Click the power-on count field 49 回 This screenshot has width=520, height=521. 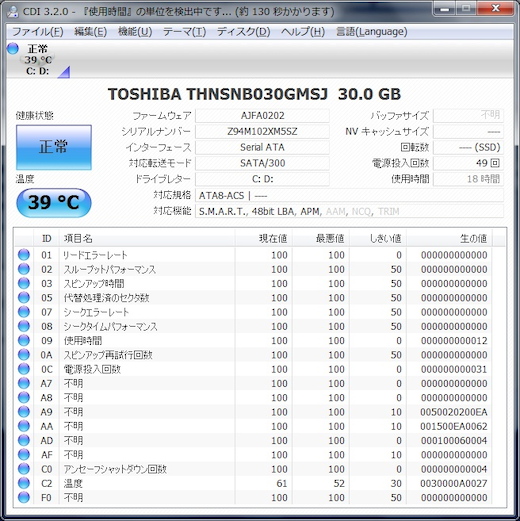[468, 163]
